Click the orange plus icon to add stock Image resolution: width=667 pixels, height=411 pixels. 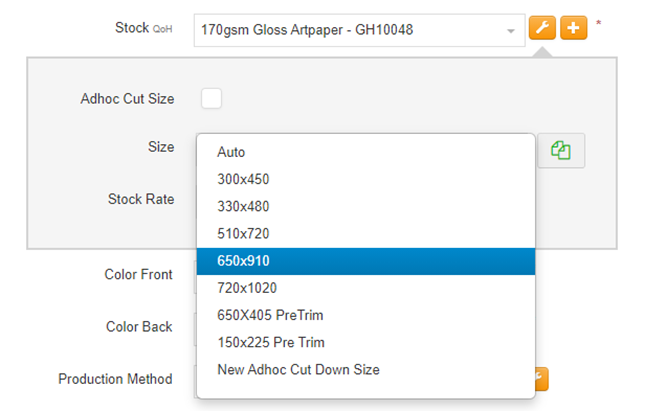coord(573,29)
